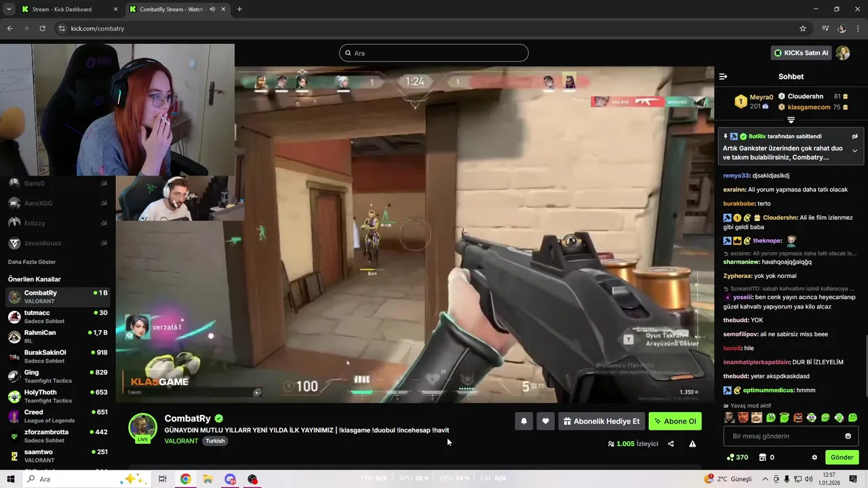Hide the pinned BotRix message
Screen dimensions: 868x488
pyautogui.click(x=854, y=136)
